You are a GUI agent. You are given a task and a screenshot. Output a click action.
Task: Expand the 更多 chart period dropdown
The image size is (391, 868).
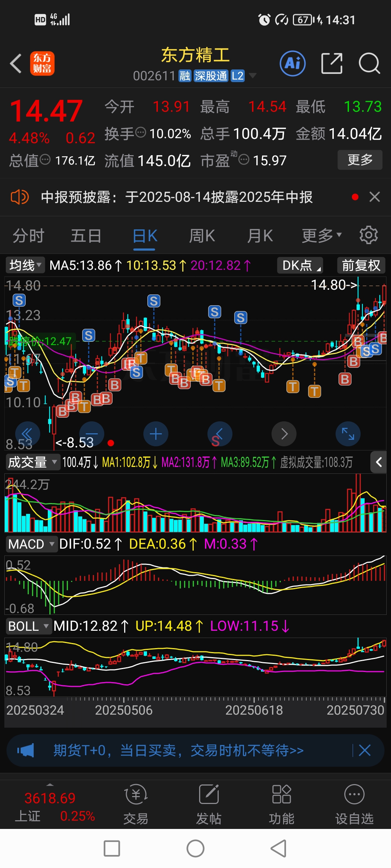pyautogui.click(x=322, y=235)
